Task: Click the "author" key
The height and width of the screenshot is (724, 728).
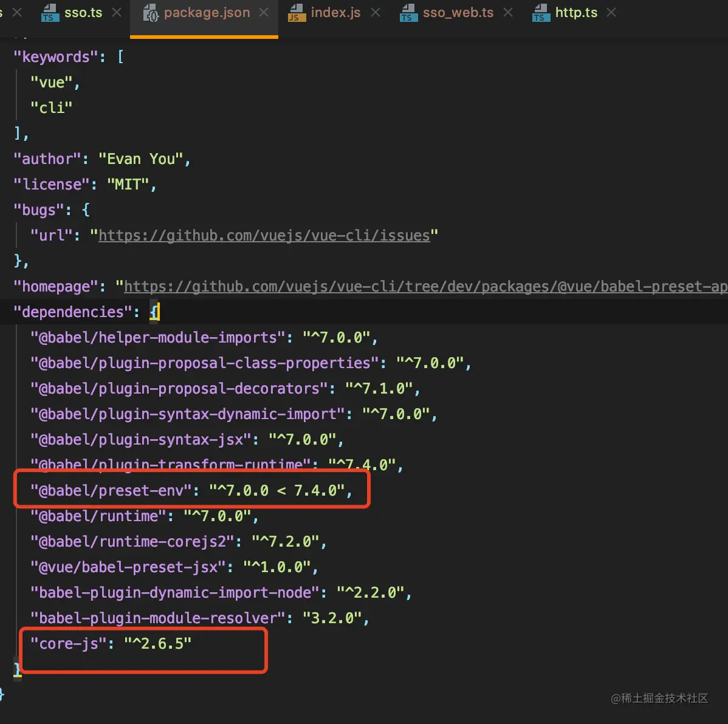Action: pos(47,159)
